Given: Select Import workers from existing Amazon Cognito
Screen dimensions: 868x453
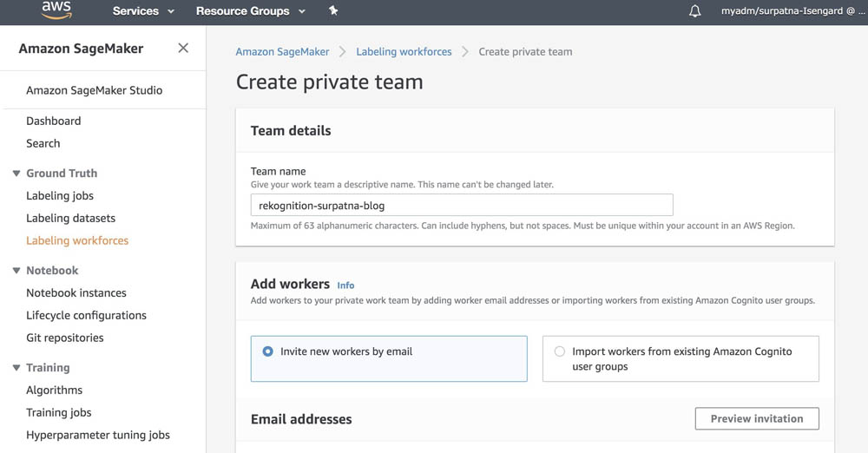Looking at the screenshot, I should click(x=681, y=359).
